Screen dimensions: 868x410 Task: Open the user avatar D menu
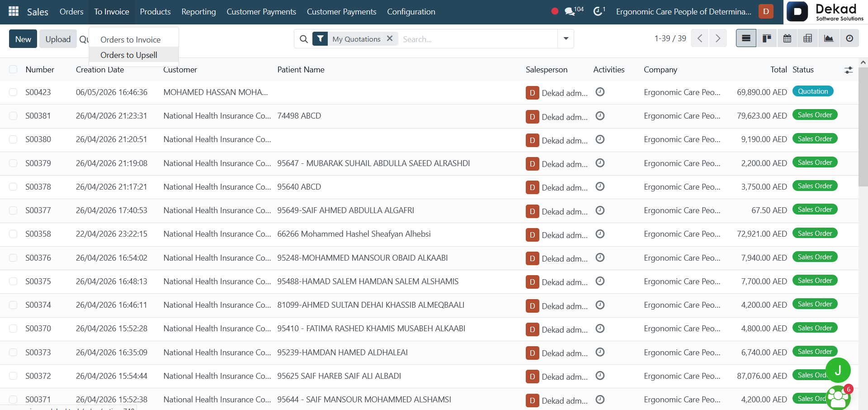tap(766, 11)
